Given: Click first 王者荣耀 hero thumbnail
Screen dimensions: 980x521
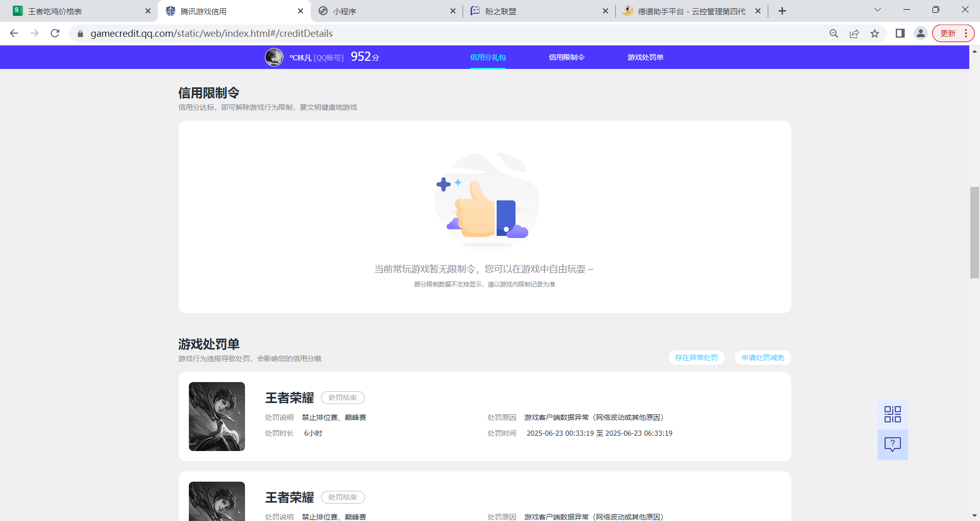Looking at the screenshot, I should click(217, 416).
